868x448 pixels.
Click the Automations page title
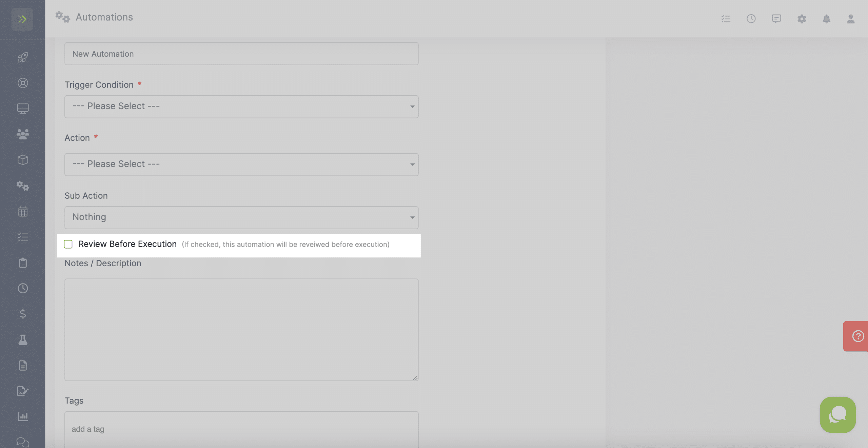(104, 17)
